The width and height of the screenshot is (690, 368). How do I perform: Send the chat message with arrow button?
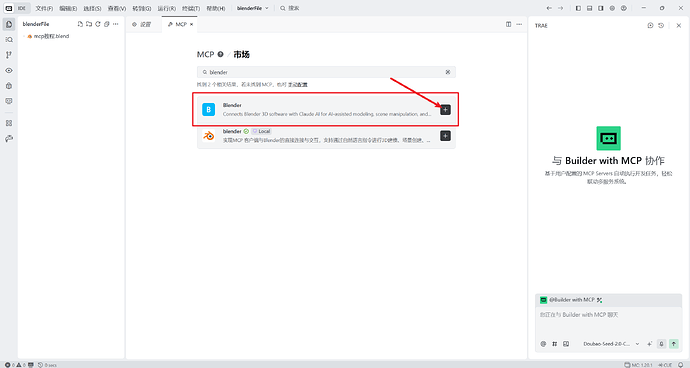pyautogui.click(x=674, y=344)
